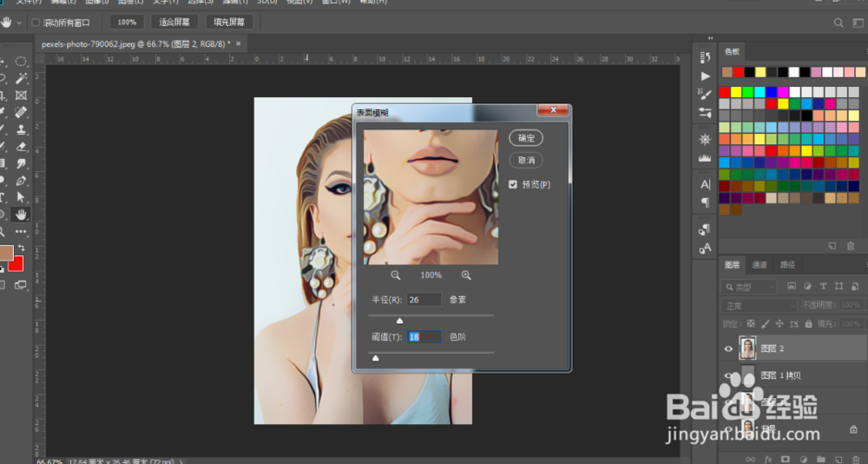Screen dimensions: 868x464
Task: Hide 图层 2 layer visibility
Action: pyautogui.click(x=728, y=348)
